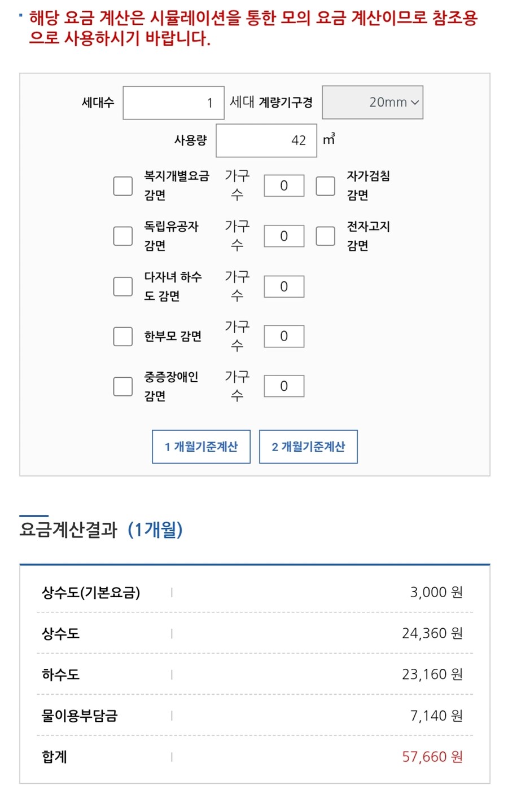Click the 사용량 input showing 42

click(266, 140)
